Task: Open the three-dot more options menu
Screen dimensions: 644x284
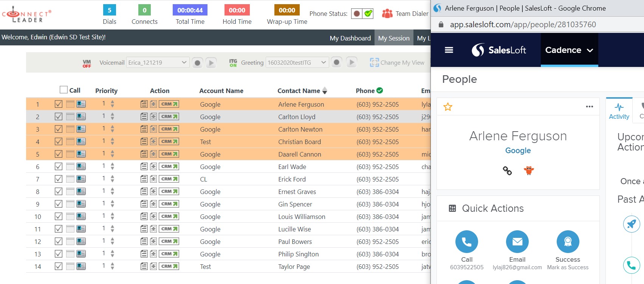Action: 589,107
